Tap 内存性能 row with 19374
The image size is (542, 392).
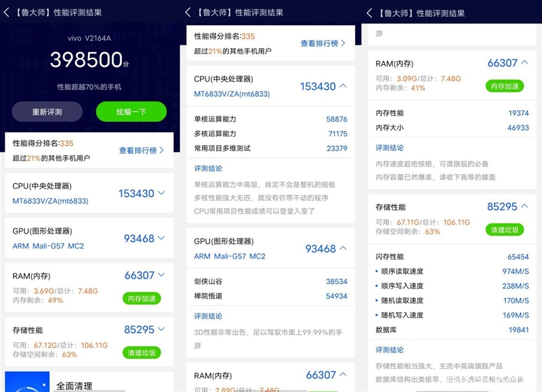click(452, 113)
